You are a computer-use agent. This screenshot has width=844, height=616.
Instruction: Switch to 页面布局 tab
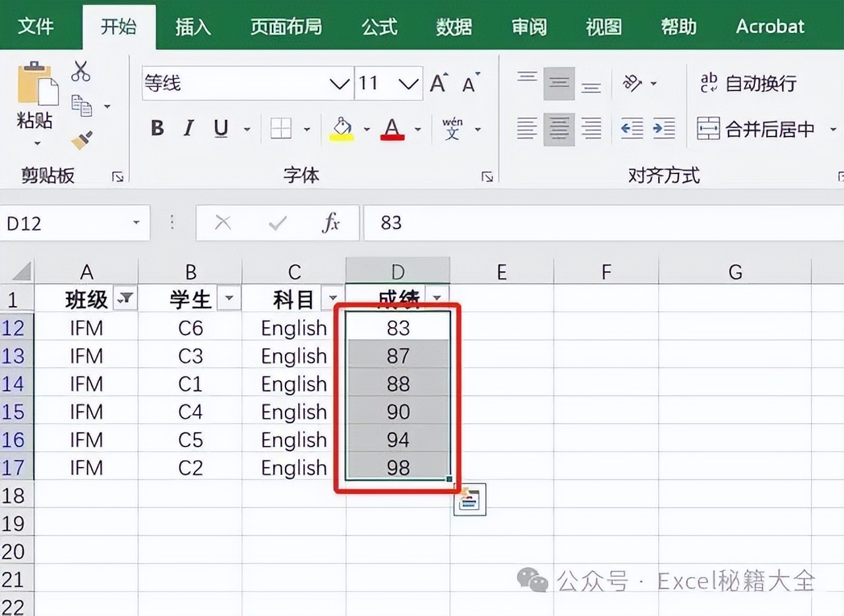tap(286, 26)
